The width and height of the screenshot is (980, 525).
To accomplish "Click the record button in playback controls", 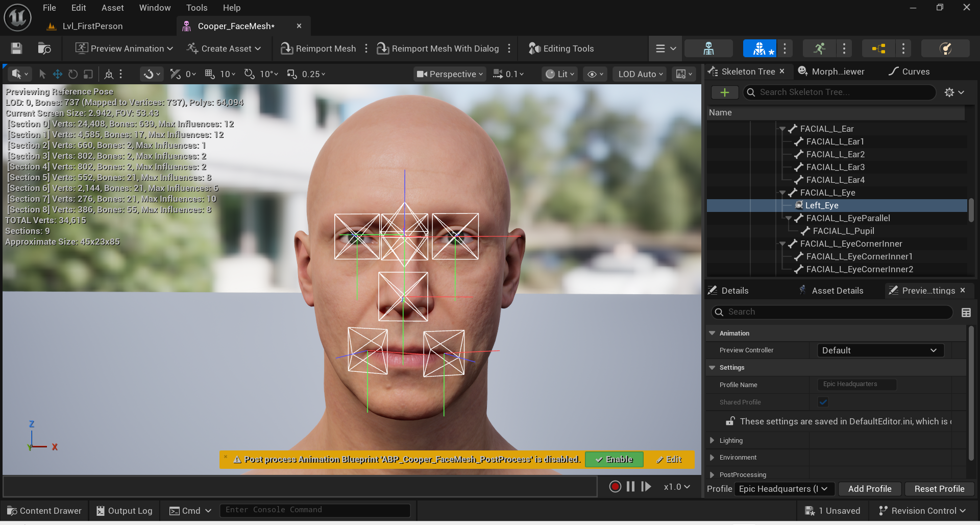I will coord(615,486).
